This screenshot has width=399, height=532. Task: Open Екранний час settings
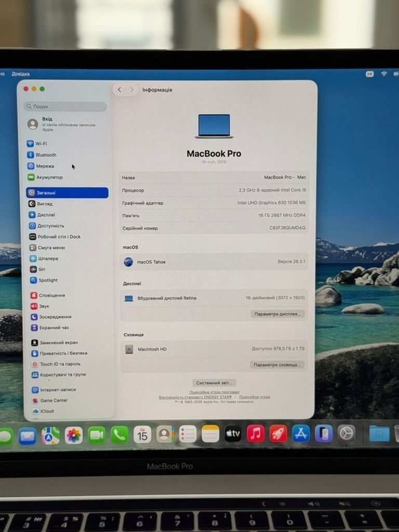point(50,327)
